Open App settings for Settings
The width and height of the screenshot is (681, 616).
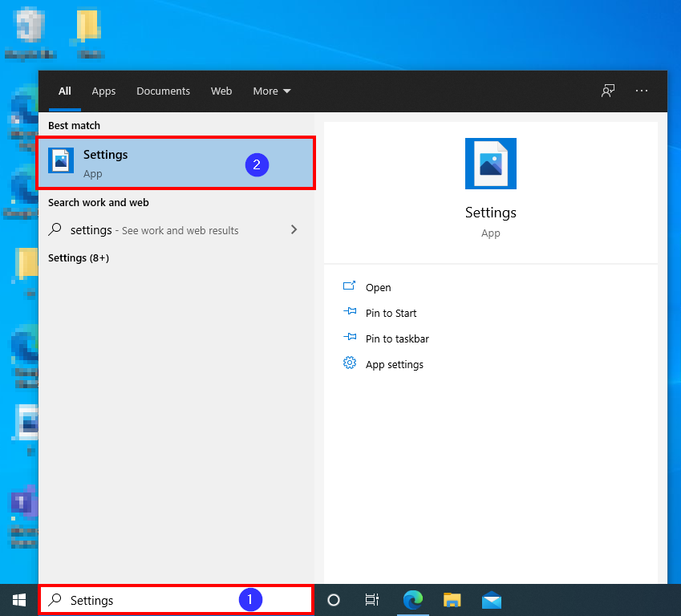point(395,364)
